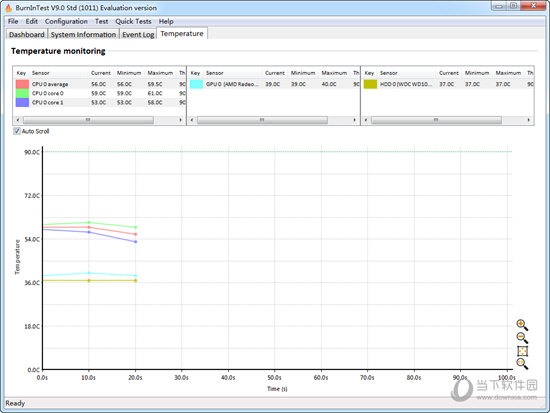Reset graph zoom with bottom magnifier icon
The image size is (550, 413).
(522, 364)
